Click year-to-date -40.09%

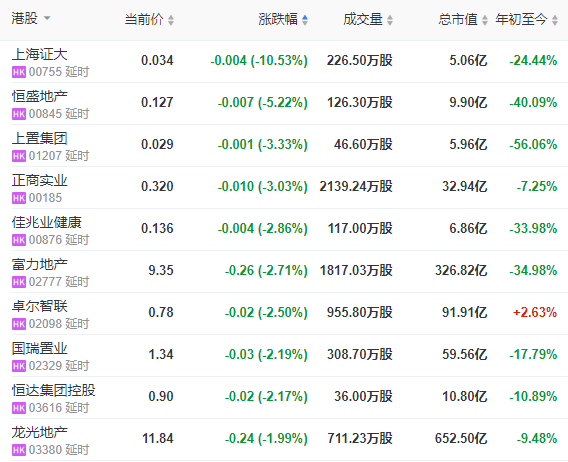point(533,102)
